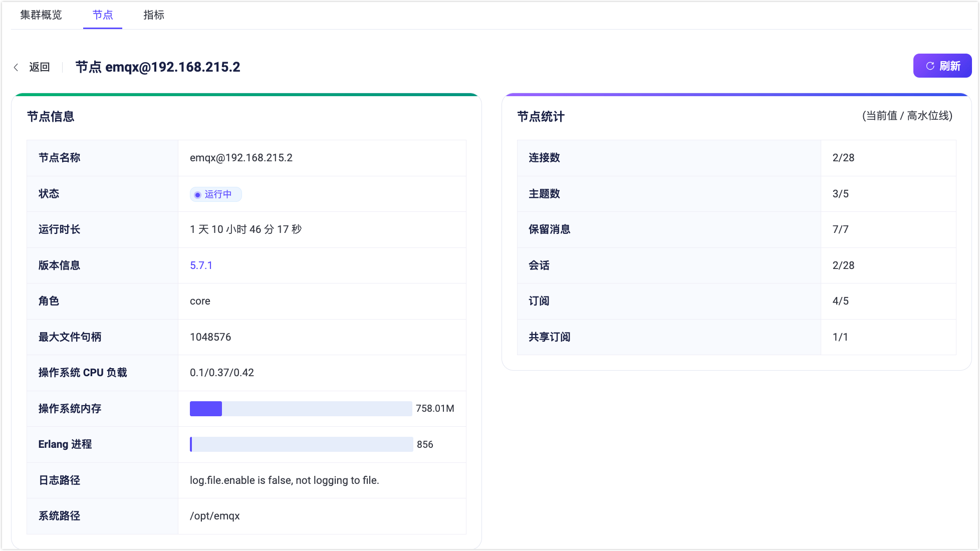Click the 共享订阅 value 1/1

840,337
